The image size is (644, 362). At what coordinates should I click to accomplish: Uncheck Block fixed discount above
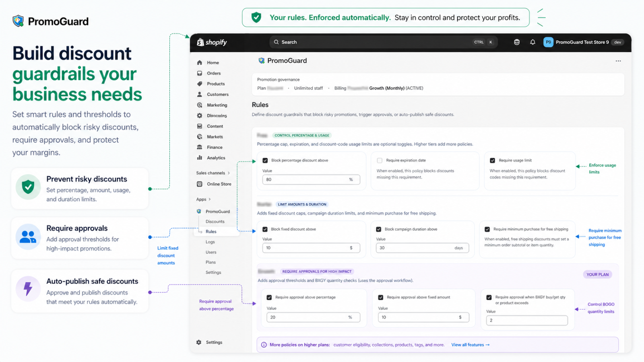pyautogui.click(x=265, y=229)
